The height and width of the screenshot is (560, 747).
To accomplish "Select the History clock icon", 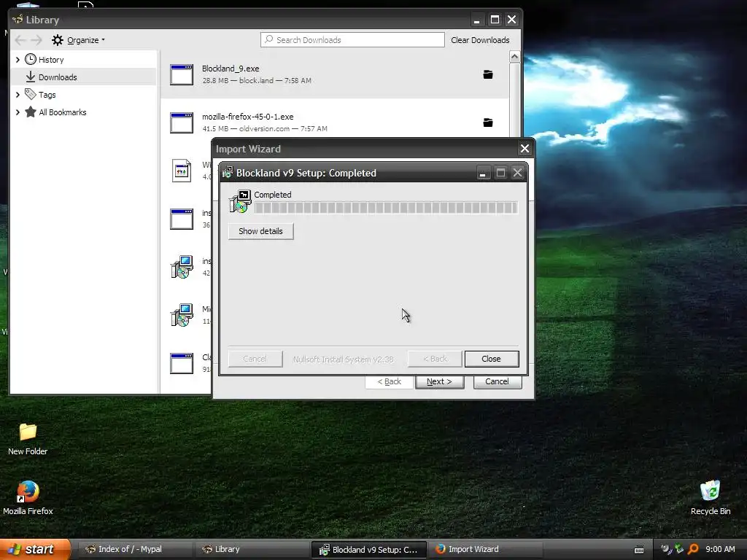I will (31, 60).
